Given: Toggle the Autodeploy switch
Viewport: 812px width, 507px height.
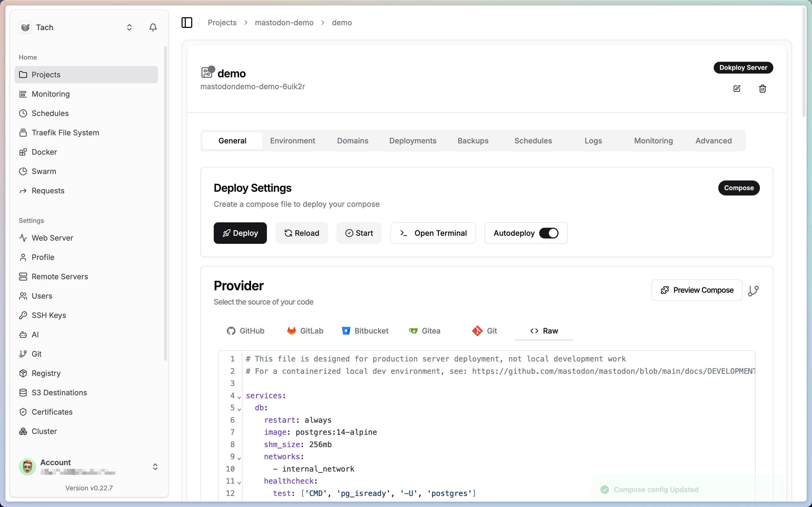Looking at the screenshot, I should tap(549, 233).
